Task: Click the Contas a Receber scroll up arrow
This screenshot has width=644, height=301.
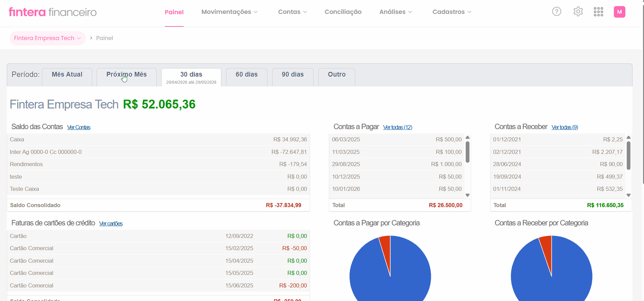Action: tap(628, 137)
